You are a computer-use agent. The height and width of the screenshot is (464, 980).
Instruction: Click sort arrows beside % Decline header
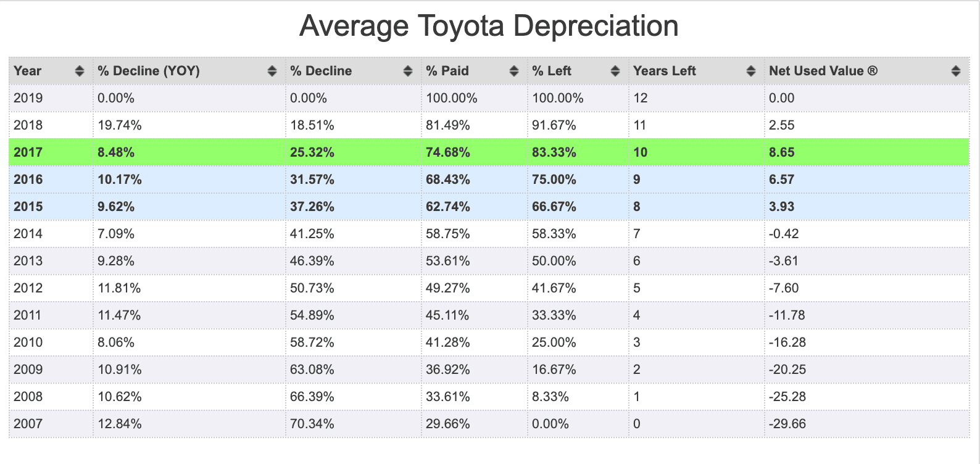coord(407,71)
